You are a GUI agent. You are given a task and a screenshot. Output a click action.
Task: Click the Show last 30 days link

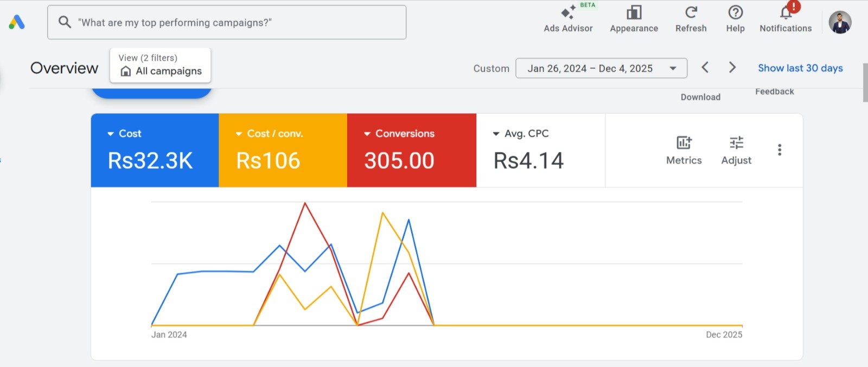click(x=800, y=68)
